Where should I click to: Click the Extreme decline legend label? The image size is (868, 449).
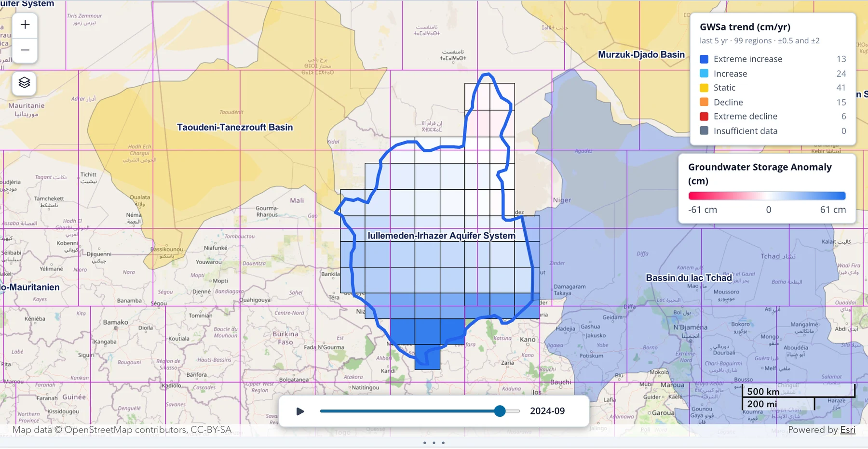pyautogui.click(x=746, y=116)
